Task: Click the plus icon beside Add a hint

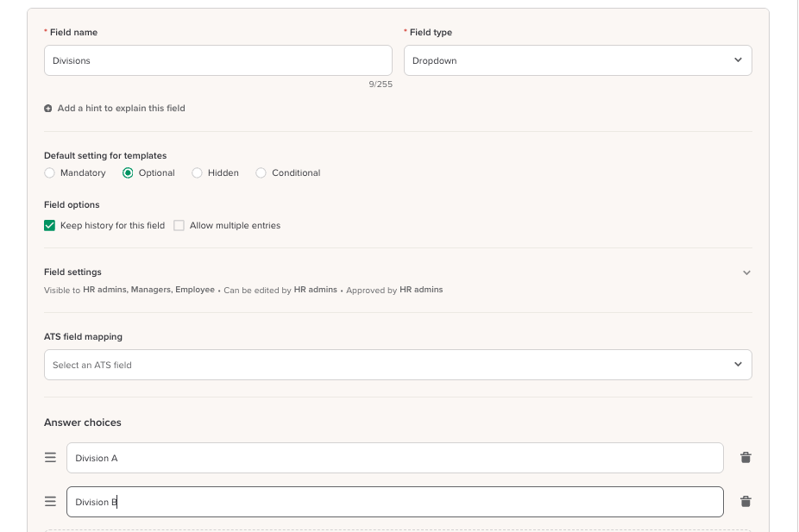Action: 48,109
